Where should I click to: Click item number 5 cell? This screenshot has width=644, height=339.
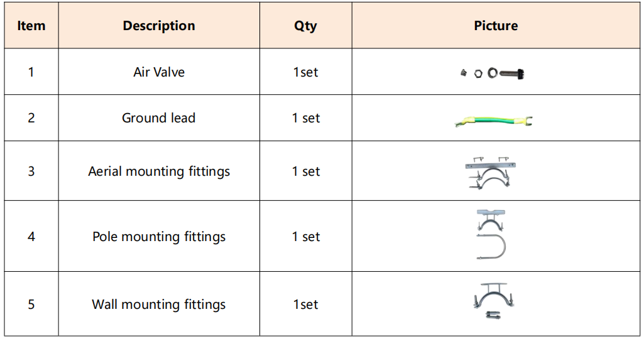click(x=31, y=304)
